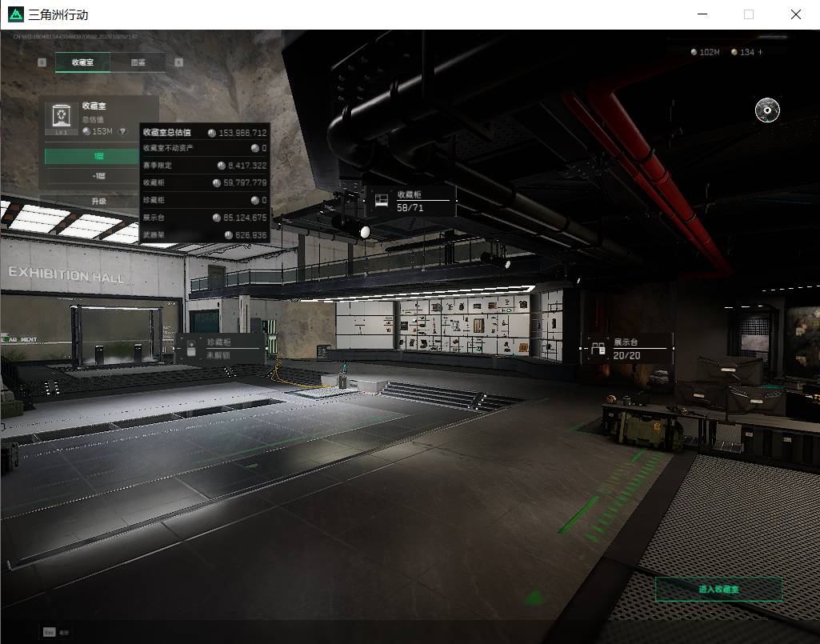Switch to the 收藏室 tab
The height and width of the screenshot is (644, 820).
tap(82, 62)
